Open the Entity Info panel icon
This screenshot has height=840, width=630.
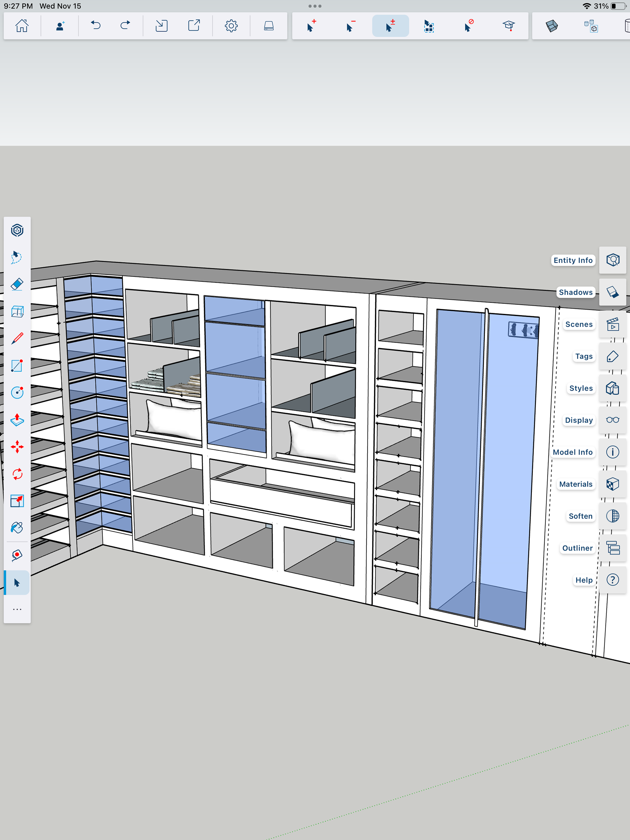[x=612, y=260]
